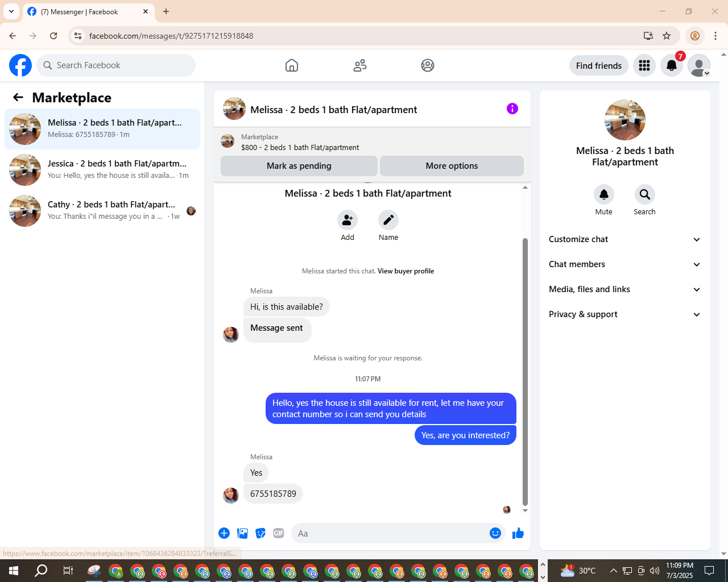Screen dimensions: 728x582
Task: Open the weather widget showing 30°C
Action: click(x=578, y=571)
